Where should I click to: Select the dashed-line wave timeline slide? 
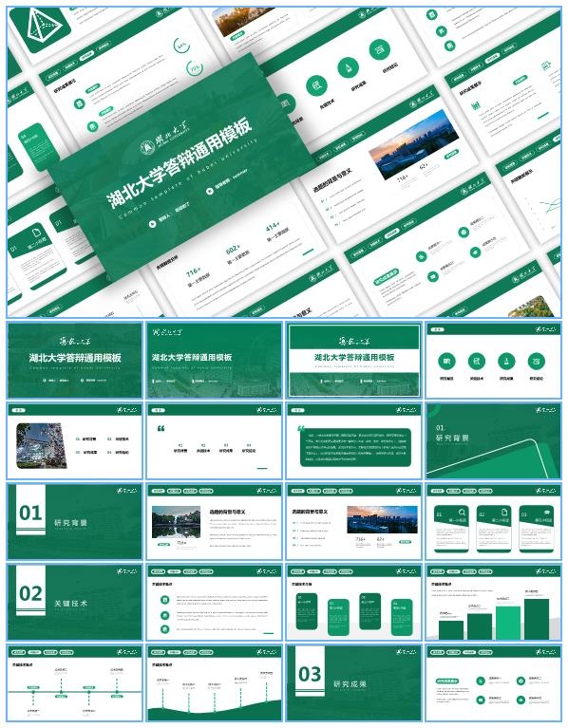[214, 682]
